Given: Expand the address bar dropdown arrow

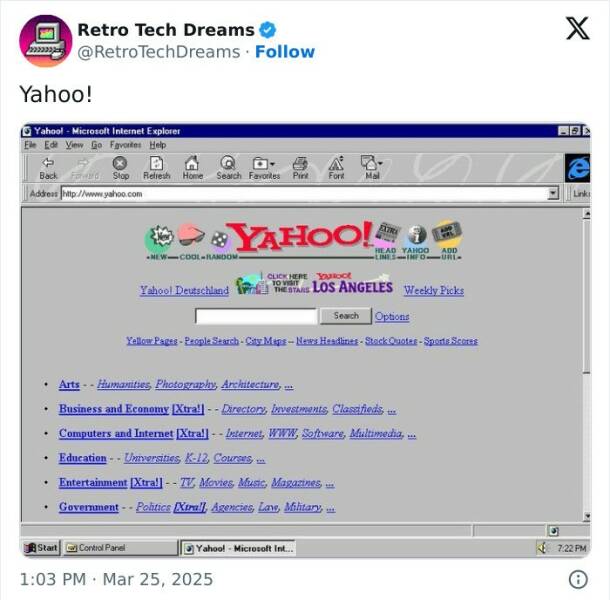Looking at the screenshot, I should click(553, 193).
